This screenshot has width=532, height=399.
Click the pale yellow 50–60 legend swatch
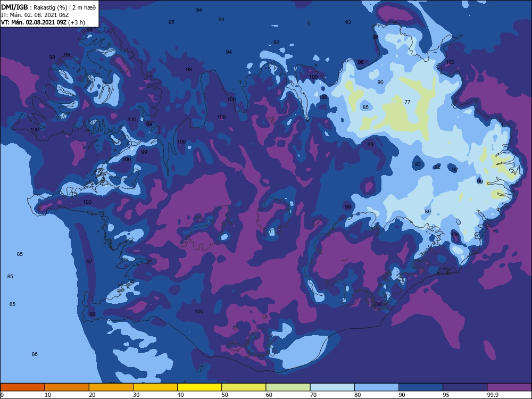(244, 387)
